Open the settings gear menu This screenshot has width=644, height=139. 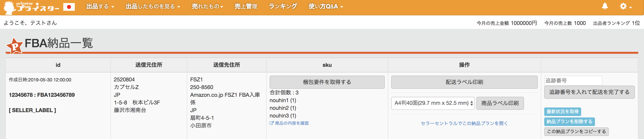tap(626, 7)
